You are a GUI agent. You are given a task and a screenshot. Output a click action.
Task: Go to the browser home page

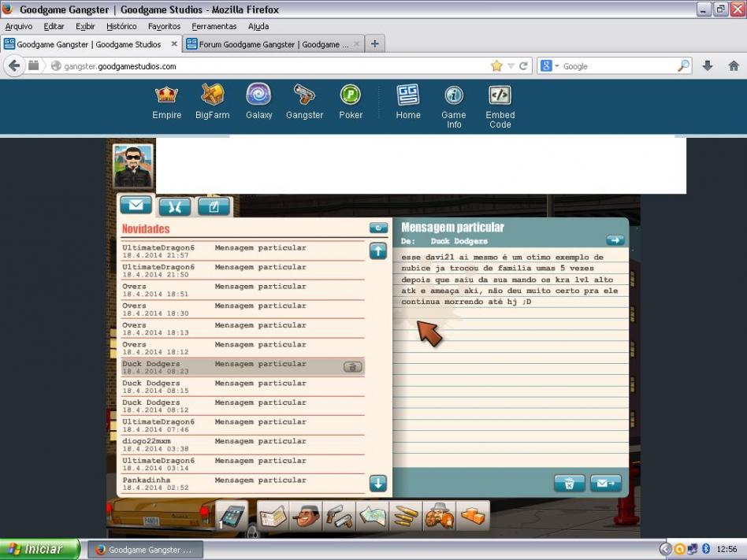(734, 65)
